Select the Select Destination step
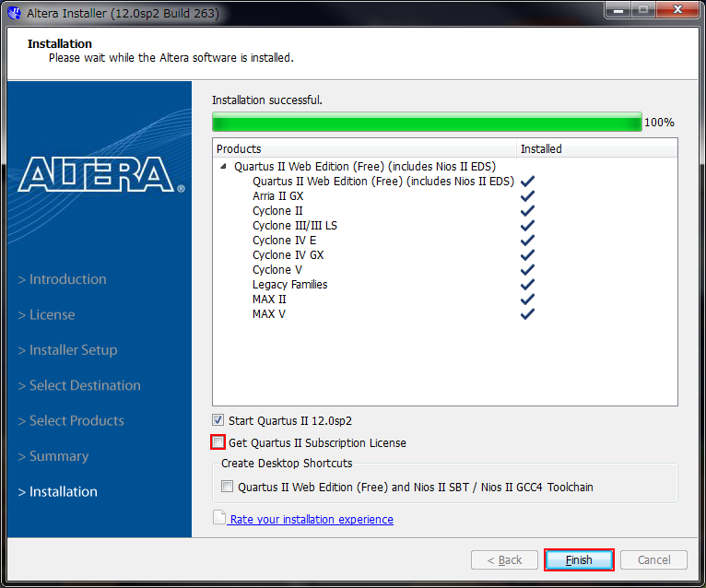Viewport: 706px width, 588px height. click(x=79, y=385)
